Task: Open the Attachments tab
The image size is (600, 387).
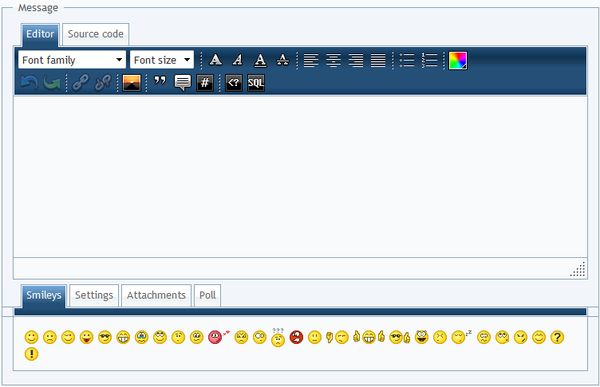Action: tap(156, 295)
